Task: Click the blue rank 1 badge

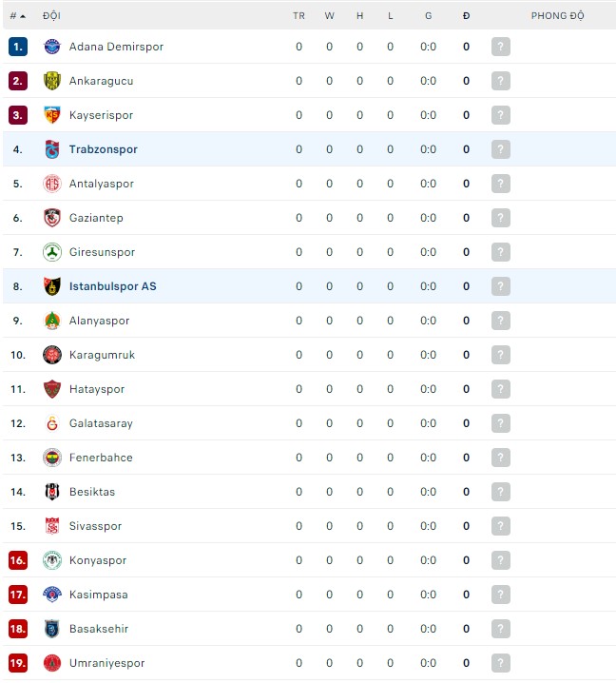Action: click(x=18, y=47)
